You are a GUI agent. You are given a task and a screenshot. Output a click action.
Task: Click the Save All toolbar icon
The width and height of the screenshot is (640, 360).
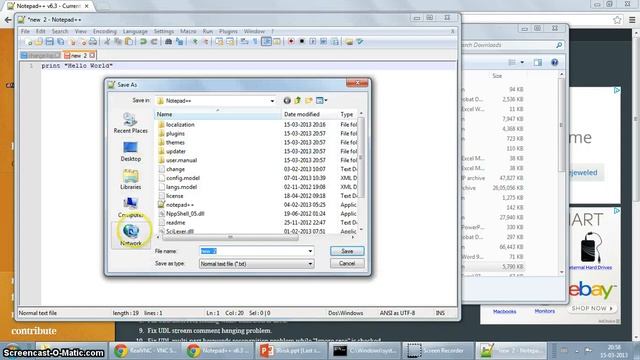60,42
